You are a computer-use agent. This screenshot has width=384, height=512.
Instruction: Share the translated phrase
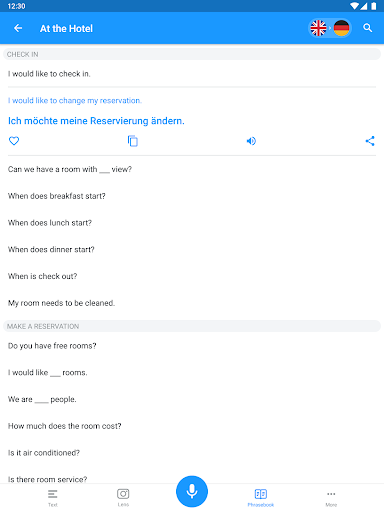tap(370, 141)
